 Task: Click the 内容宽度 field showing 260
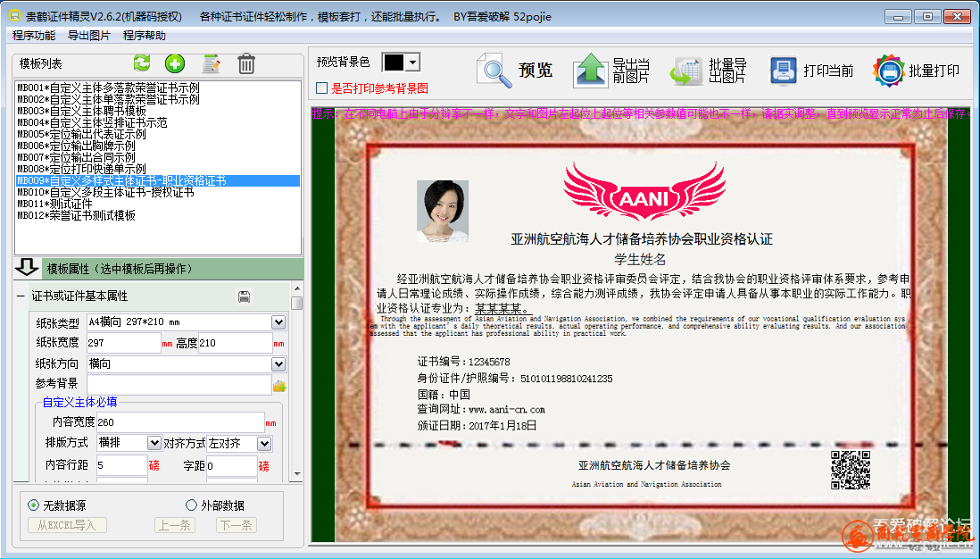tap(180, 422)
